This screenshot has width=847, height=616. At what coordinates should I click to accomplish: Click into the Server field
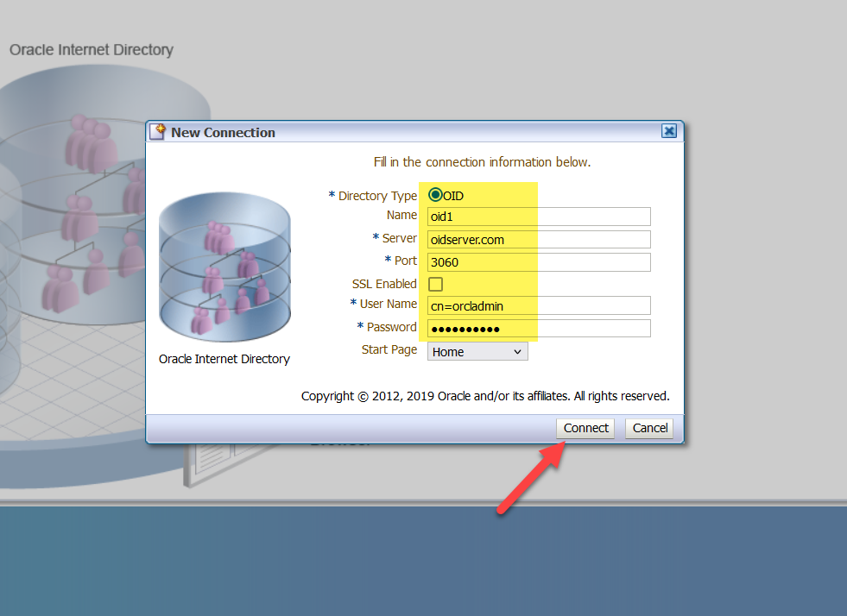pyautogui.click(x=539, y=239)
